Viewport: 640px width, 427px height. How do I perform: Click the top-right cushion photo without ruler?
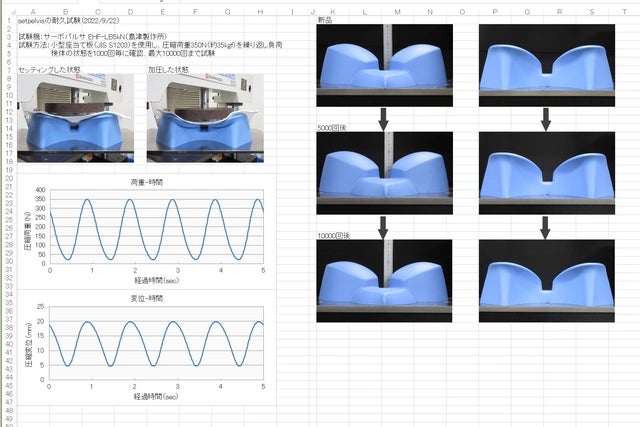[x=545, y=65]
